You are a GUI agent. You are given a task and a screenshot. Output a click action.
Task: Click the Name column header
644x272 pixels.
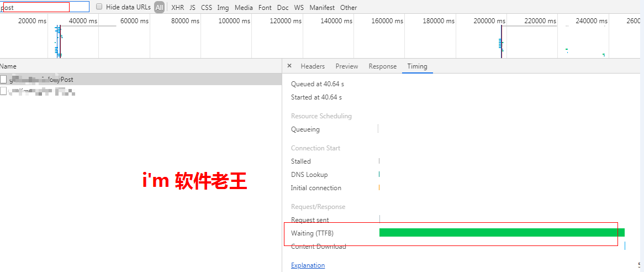8,66
